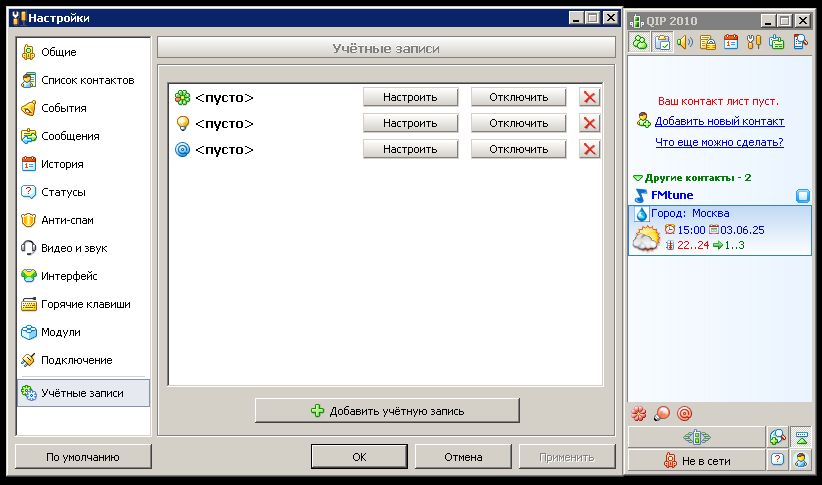
Task: Open the history calendar icon in QIP toolbar
Action: pos(731,42)
